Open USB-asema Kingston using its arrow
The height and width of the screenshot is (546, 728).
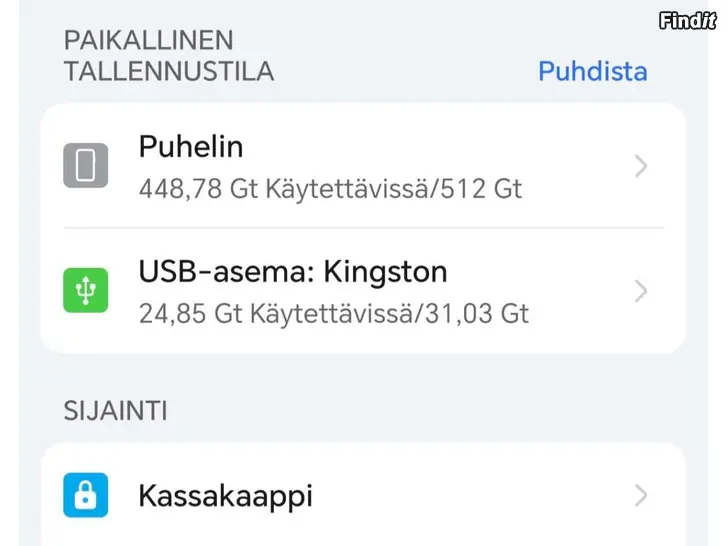(x=641, y=292)
